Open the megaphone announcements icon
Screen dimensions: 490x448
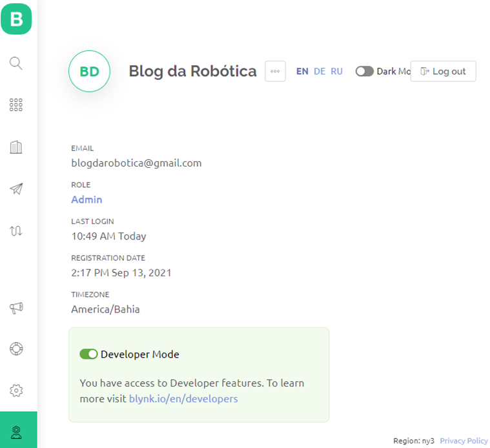pyautogui.click(x=16, y=308)
